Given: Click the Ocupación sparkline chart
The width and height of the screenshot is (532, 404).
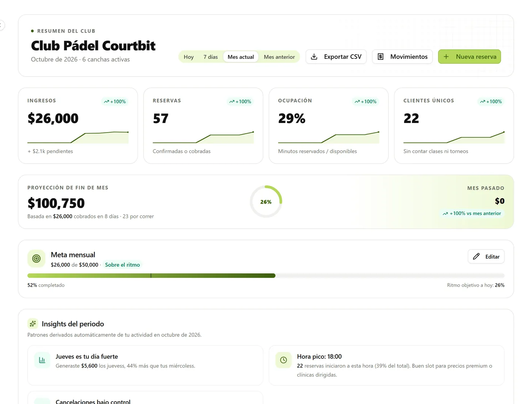Looking at the screenshot, I should coord(329,137).
